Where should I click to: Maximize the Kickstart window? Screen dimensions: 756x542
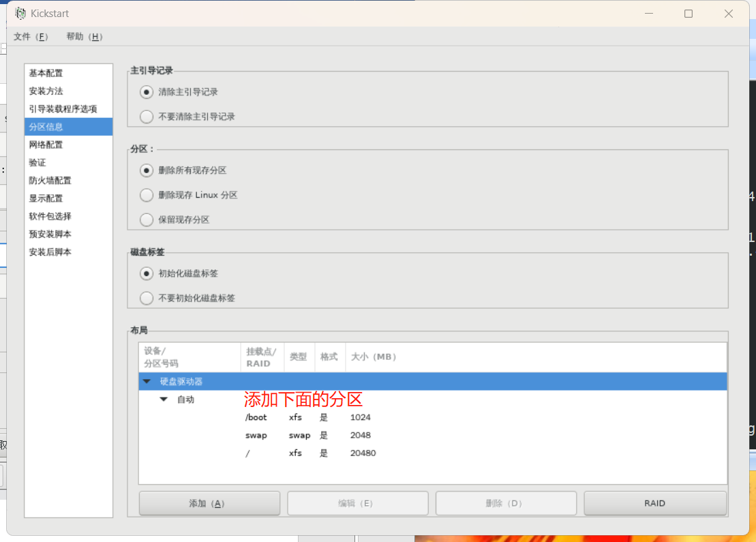[689, 14]
